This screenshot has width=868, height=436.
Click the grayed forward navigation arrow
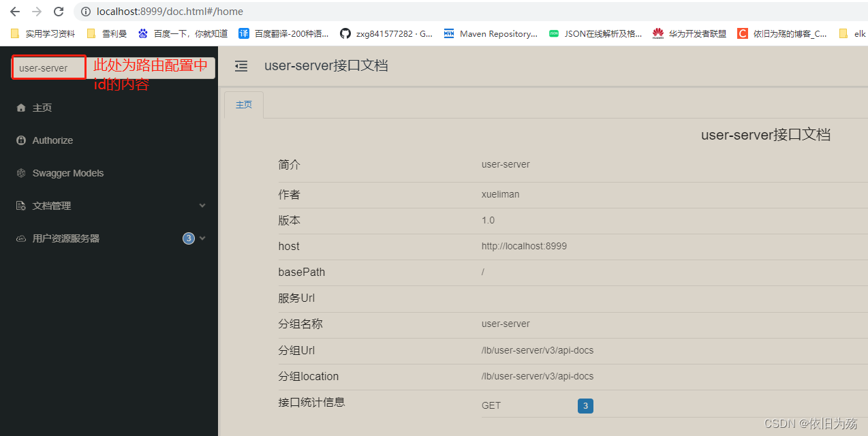[36, 11]
